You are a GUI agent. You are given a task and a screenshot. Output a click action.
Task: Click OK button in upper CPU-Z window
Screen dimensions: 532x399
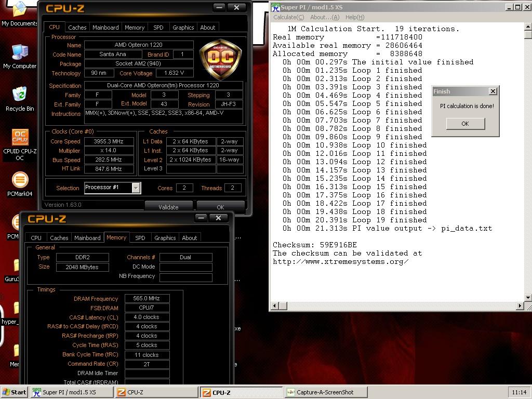coord(220,207)
